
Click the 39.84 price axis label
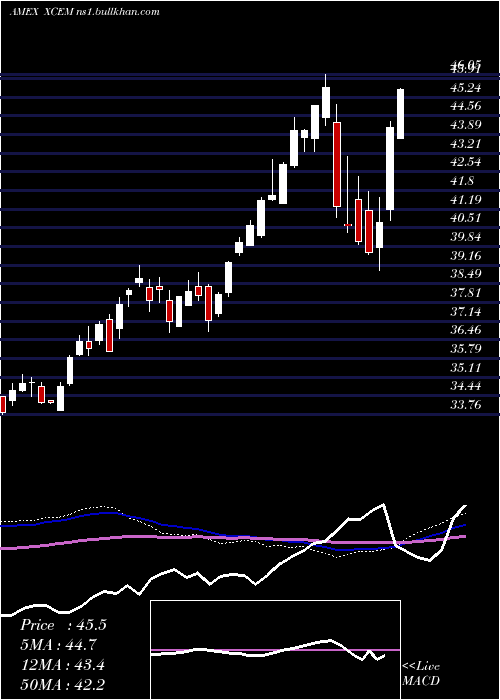[466, 236]
